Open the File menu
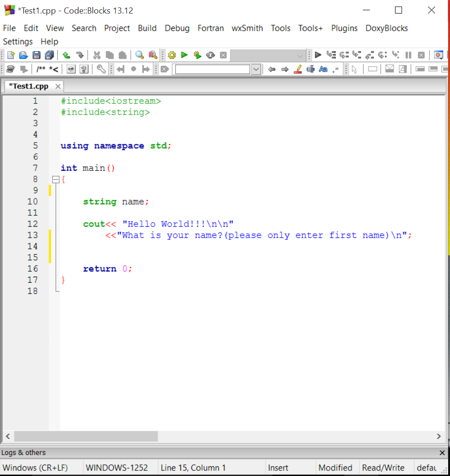This screenshot has width=450, height=476. tap(9, 28)
